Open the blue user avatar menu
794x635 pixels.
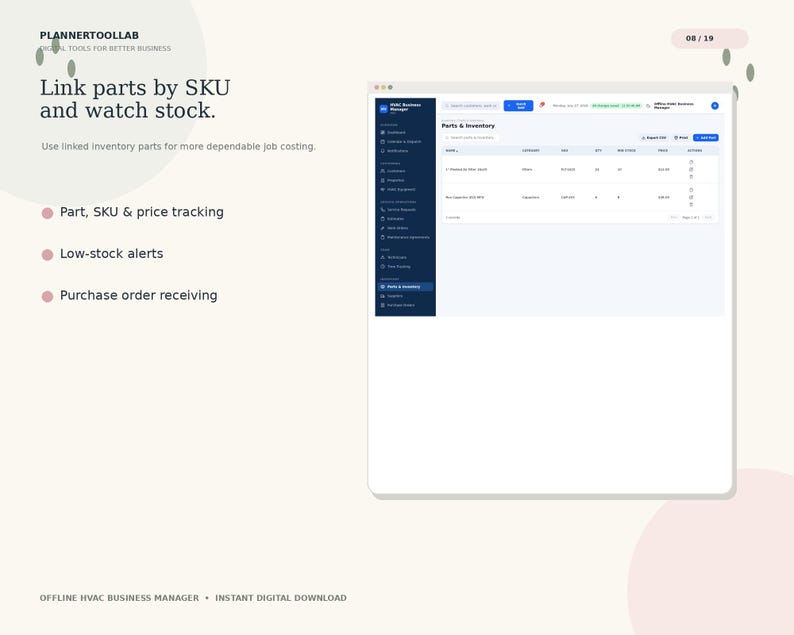pos(714,106)
